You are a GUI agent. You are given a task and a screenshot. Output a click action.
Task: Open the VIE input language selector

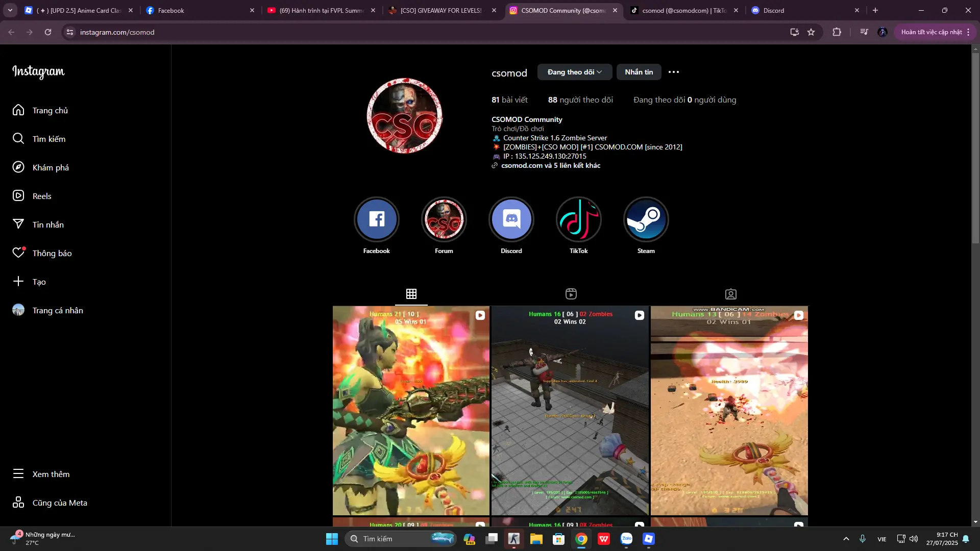882,539
